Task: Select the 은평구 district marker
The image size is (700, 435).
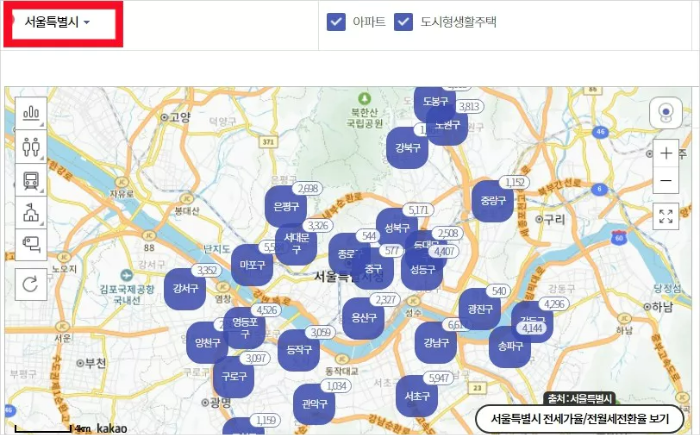Action: [x=286, y=206]
